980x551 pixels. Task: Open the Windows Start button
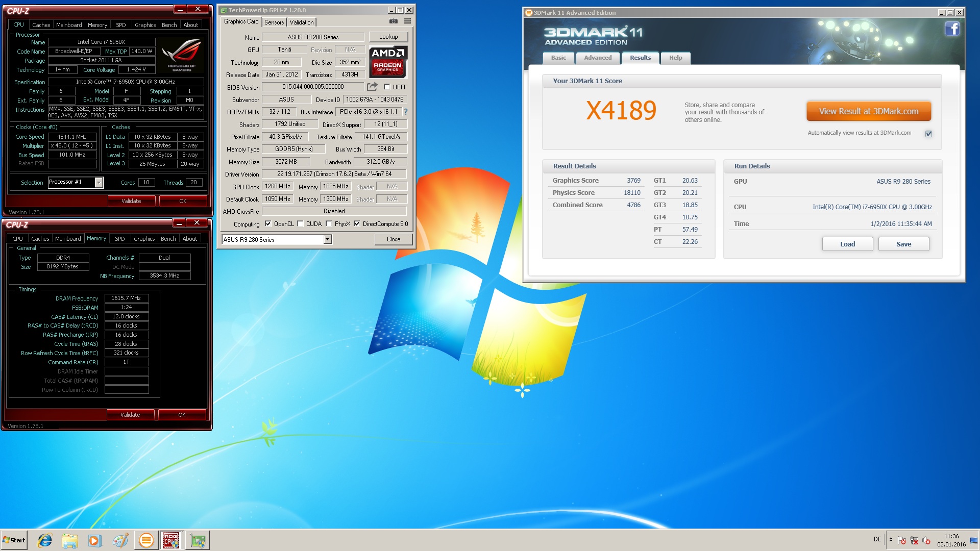pyautogui.click(x=14, y=540)
